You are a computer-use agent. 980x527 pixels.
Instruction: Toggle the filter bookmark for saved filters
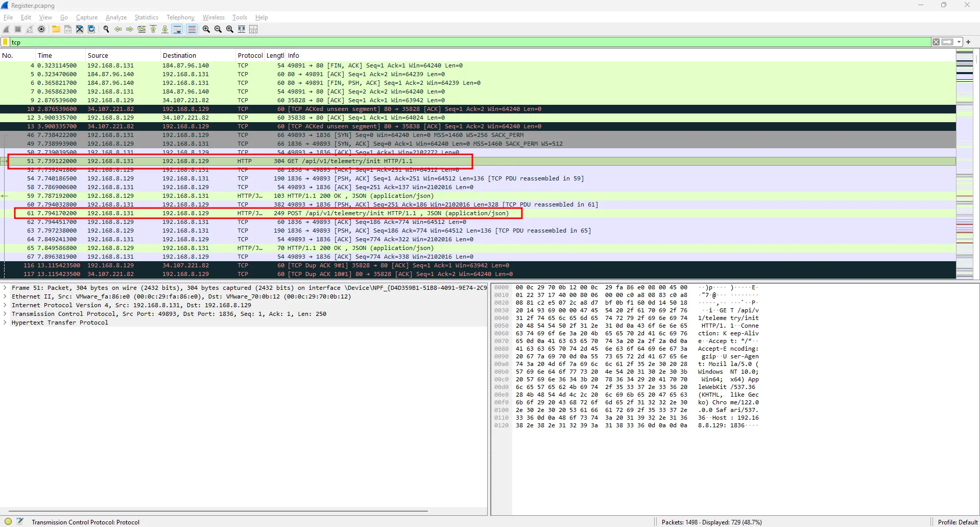[x=5, y=42]
